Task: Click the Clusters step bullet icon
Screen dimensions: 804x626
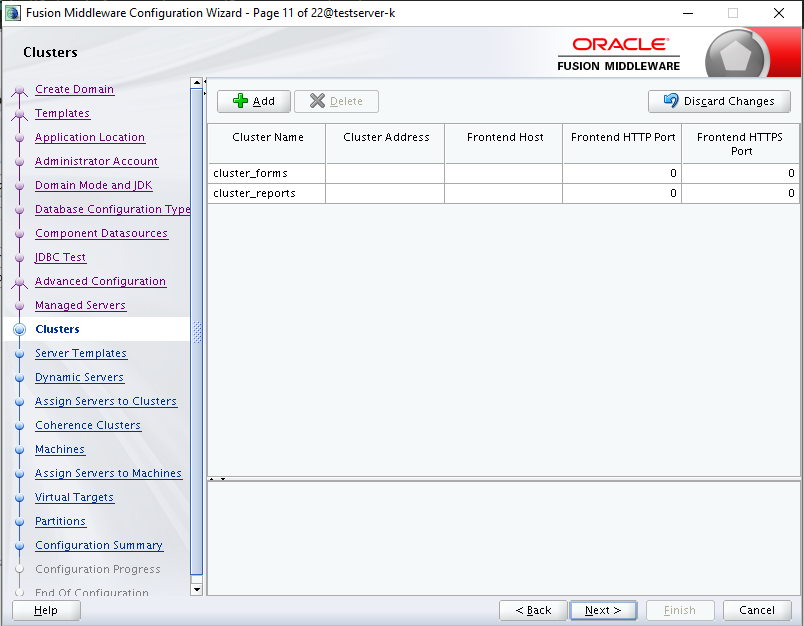Action: pyautogui.click(x=19, y=329)
